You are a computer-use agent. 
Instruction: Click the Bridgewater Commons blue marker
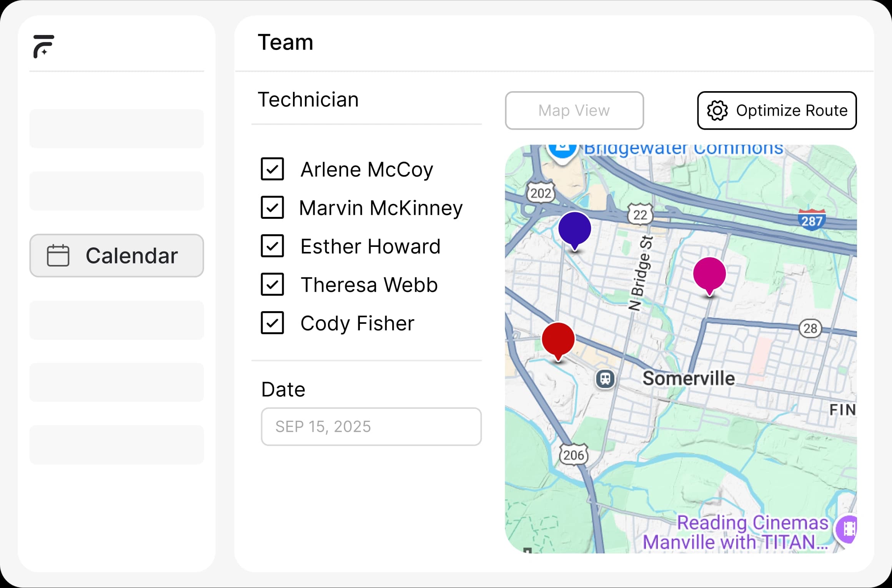pos(562,151)
